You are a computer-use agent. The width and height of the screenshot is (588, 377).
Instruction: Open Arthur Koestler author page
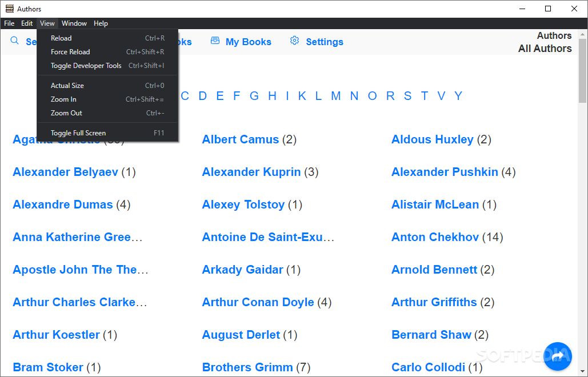(56, 335)
